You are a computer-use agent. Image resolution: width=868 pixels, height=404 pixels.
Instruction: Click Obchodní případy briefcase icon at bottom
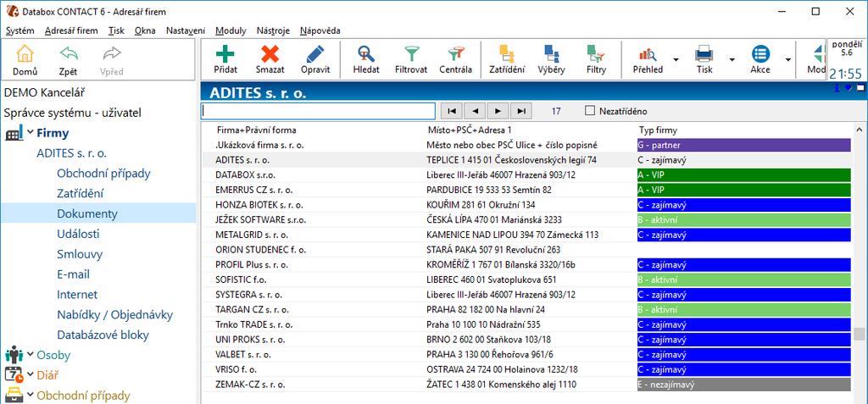coord(14,396)
